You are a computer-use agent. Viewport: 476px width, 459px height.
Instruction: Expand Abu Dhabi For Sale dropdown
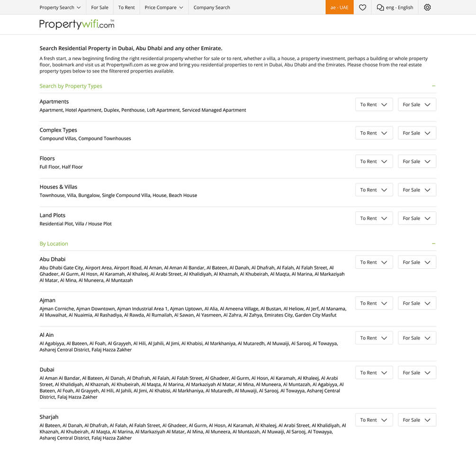pos(417,262)
